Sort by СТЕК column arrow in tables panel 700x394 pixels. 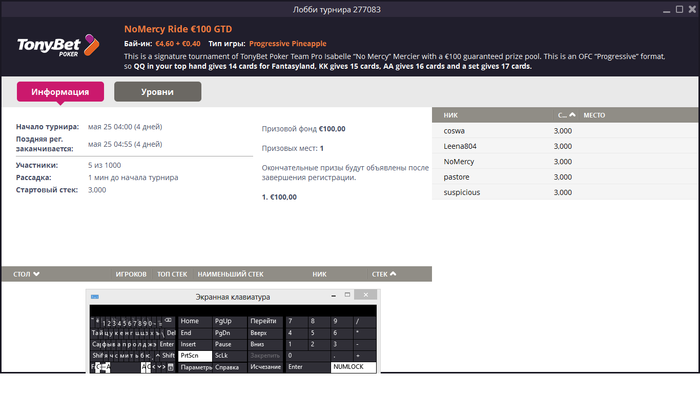click(393, 274)
